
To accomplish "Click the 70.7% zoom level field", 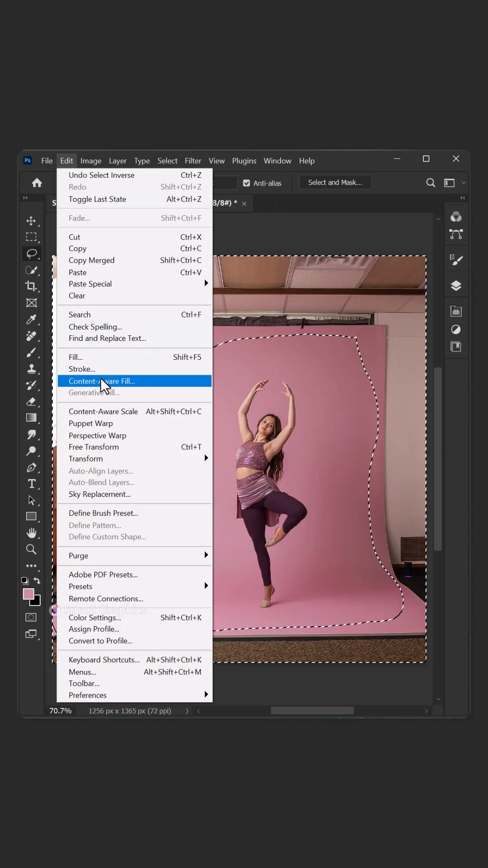I will (60, 711).
